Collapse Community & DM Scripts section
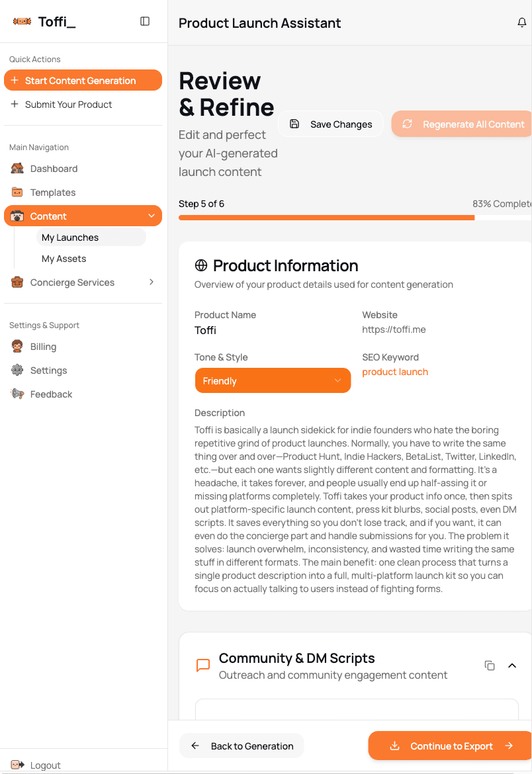The image size is (532, 774). 512,666
